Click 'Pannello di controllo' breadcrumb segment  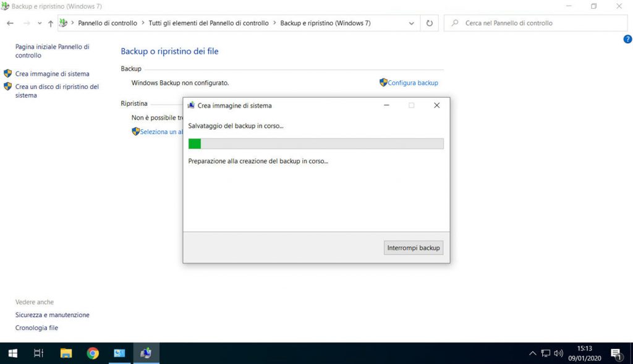(107, 23)
